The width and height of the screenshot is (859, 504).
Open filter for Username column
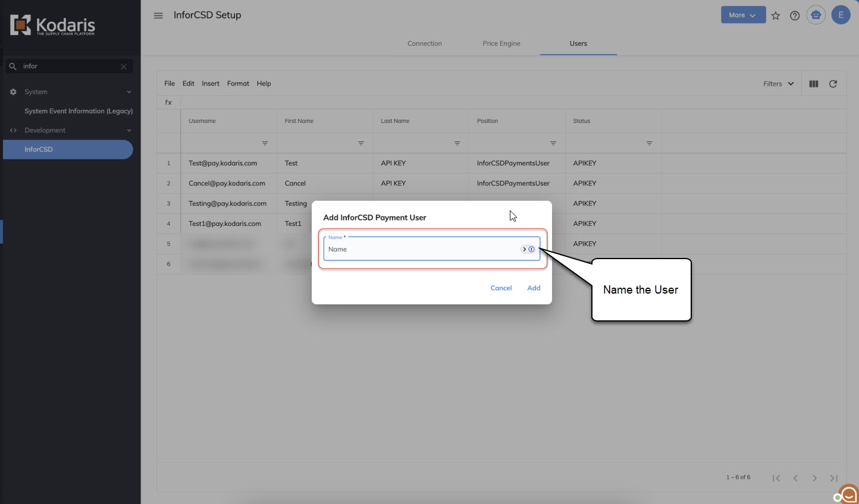(x=265, y=143)
